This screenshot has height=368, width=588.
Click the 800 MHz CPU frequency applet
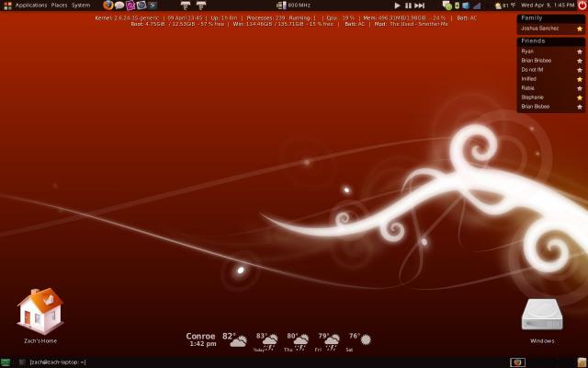point(294,6)
